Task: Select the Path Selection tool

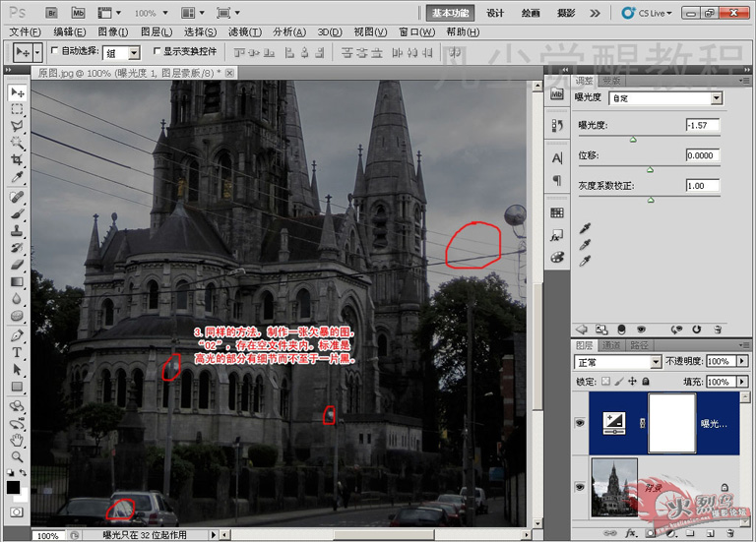Action: [18, 369]
